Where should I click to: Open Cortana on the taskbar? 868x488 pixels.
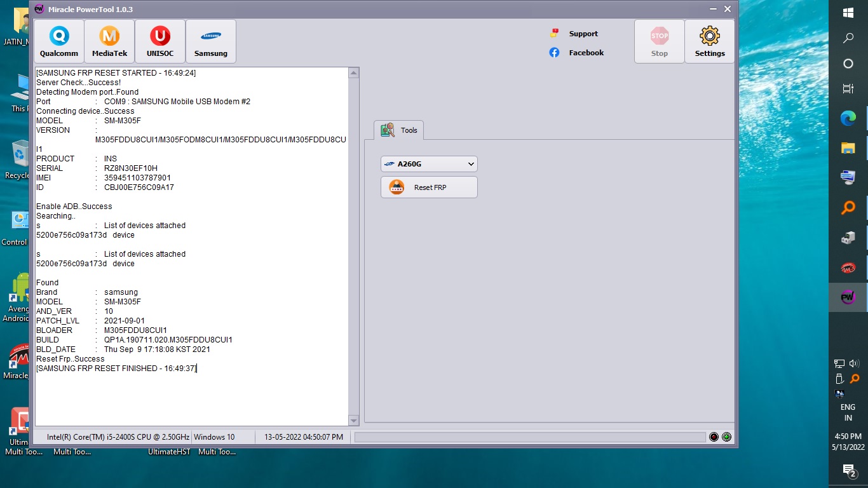[x=848, y=64]
